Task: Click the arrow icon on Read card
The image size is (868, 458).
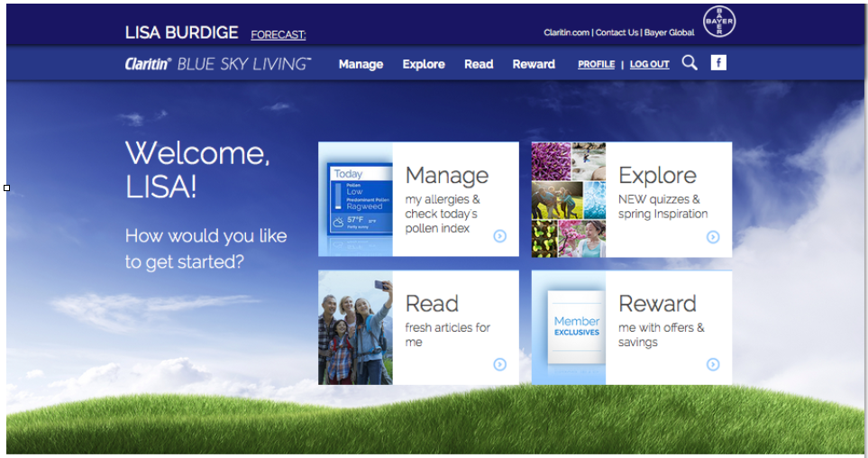Action: click(500, 364)
